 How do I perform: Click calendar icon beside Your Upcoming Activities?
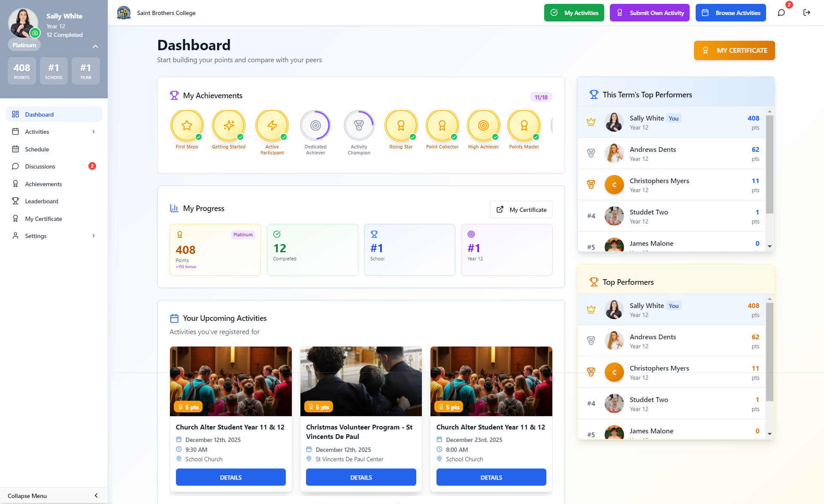(174, 318)
